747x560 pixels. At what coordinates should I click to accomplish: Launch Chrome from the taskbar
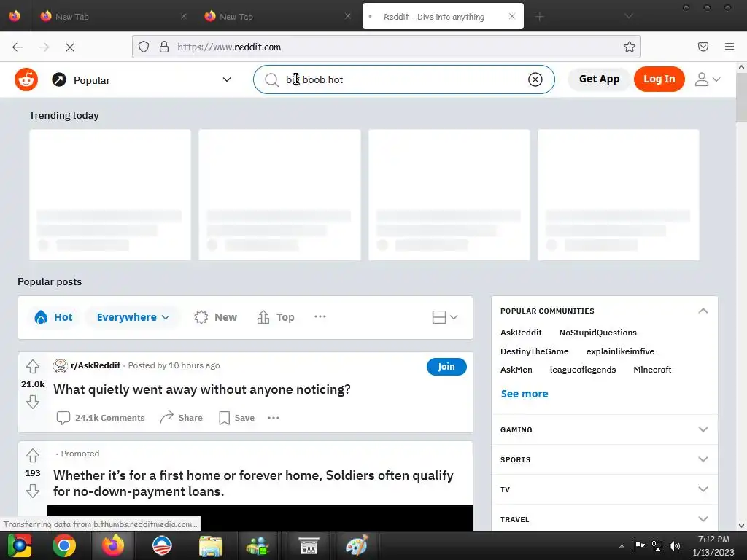tap(64, 545)
